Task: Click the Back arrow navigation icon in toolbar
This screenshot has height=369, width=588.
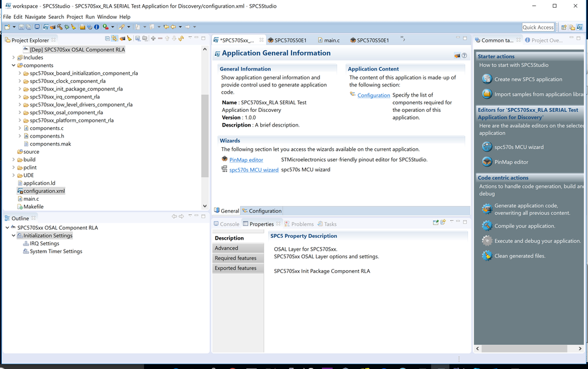Action: pos(174,27)
